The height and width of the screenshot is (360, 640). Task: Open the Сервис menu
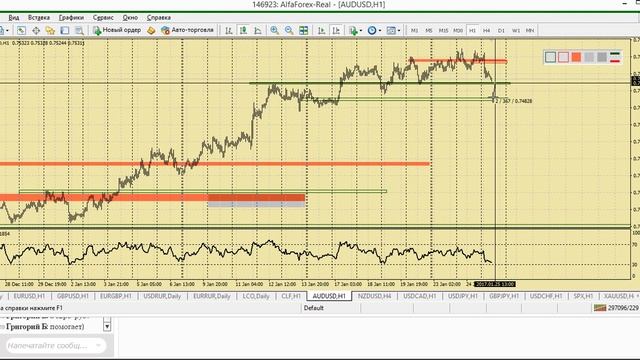pos(103,18)
